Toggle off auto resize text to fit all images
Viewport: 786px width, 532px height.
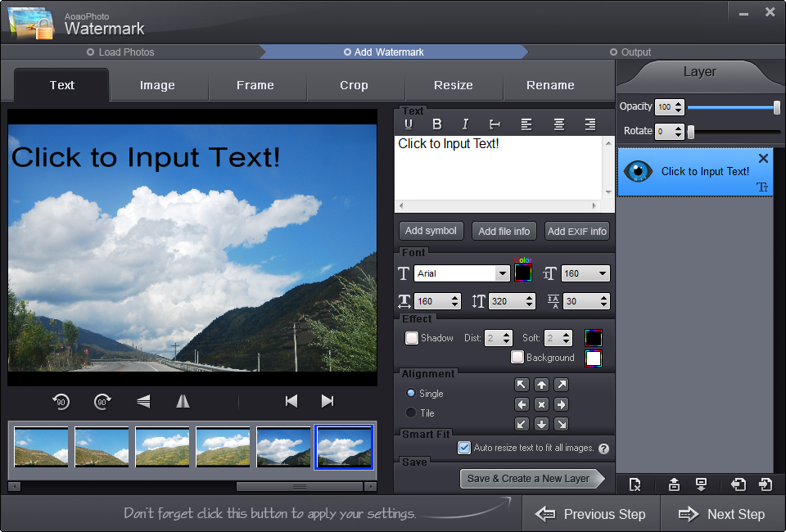pyautogui.click(x=463, y=448)
